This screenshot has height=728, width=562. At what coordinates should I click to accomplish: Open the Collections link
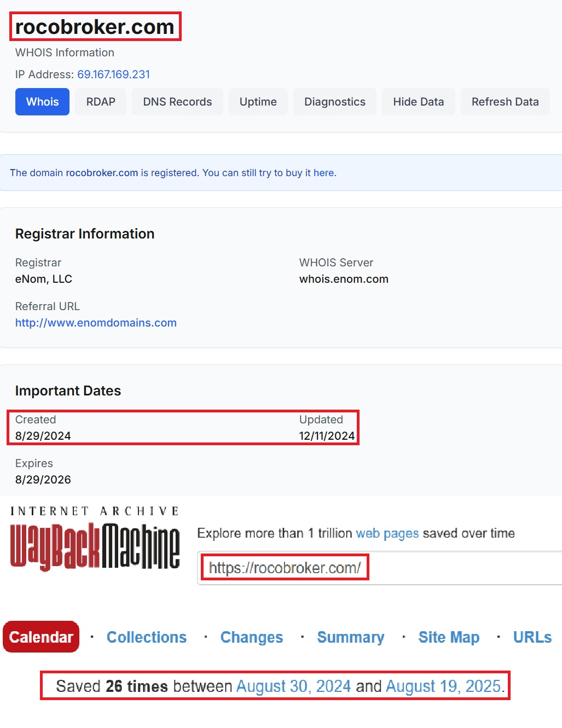[x=146, y=637]
